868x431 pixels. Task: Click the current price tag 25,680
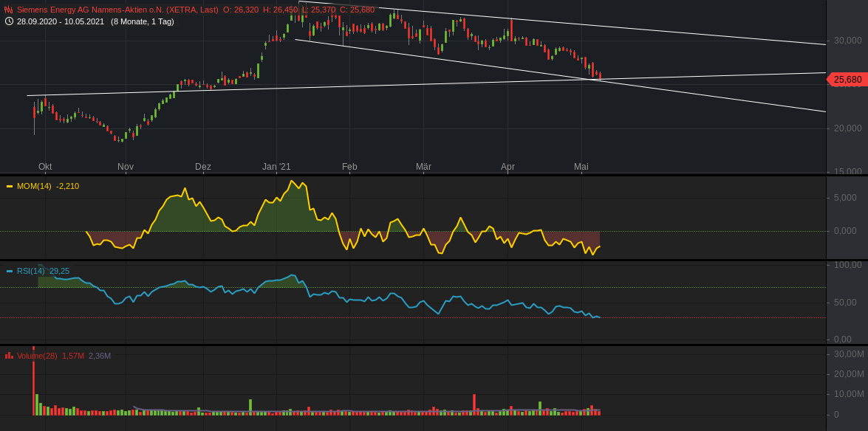point(847,79)
